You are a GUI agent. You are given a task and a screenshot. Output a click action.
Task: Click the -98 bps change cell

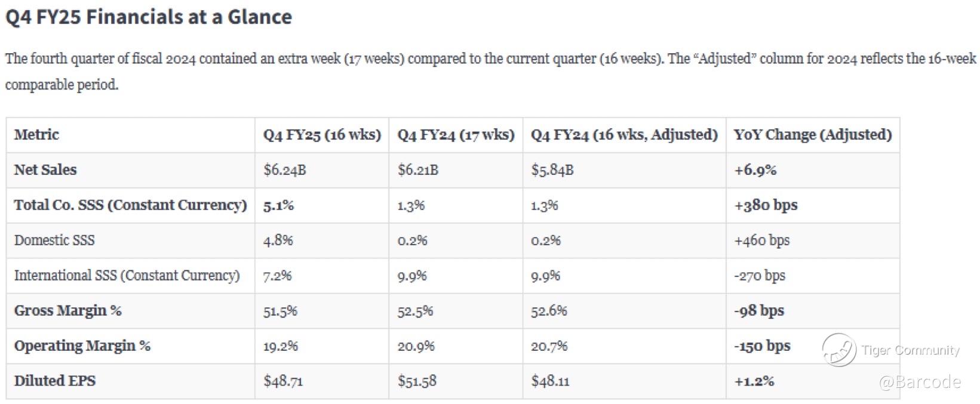pyautogui.click(x=759, y=310)
